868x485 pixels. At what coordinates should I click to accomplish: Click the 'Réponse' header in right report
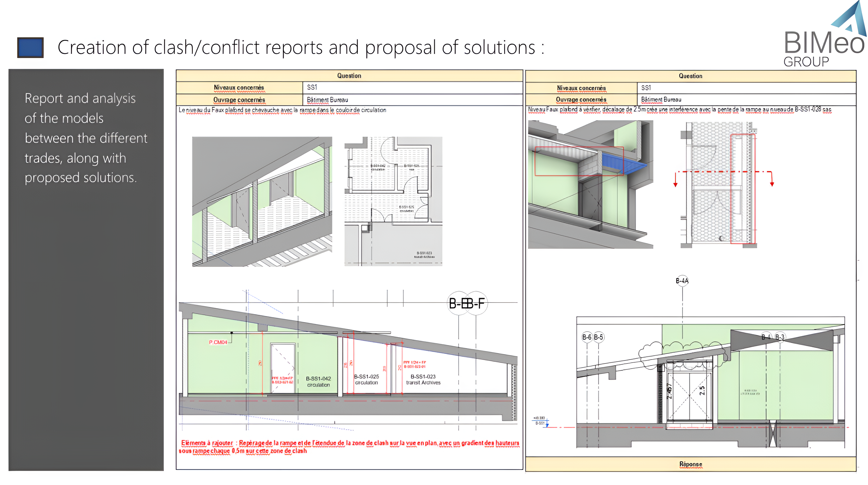(690, 464)
